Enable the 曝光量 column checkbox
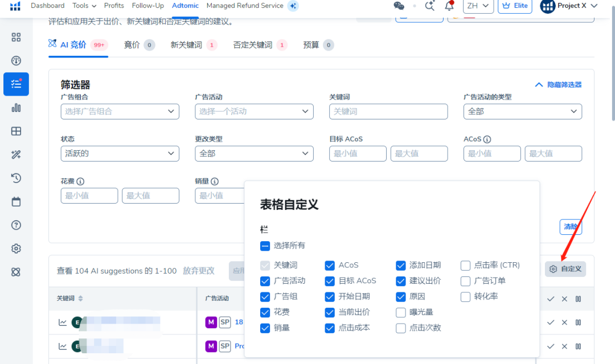The width and height of the screenshot is (615, 364). coord(400,312)
